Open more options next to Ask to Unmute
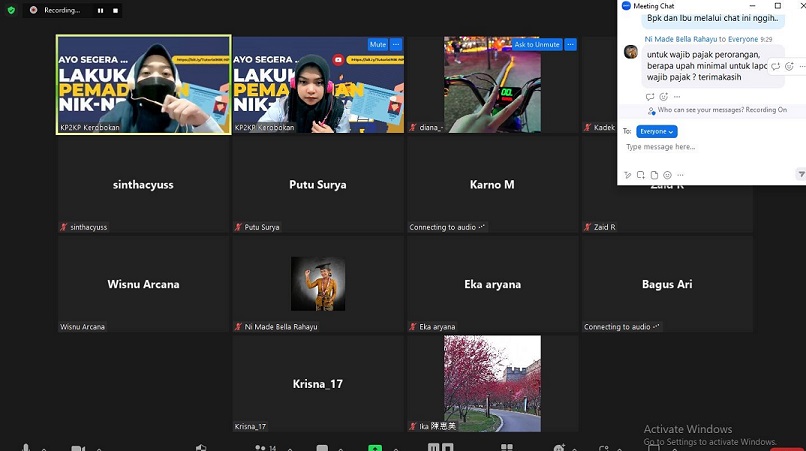Image resolution: width=806 pixels, height=451 pixels. click(570, 45)
